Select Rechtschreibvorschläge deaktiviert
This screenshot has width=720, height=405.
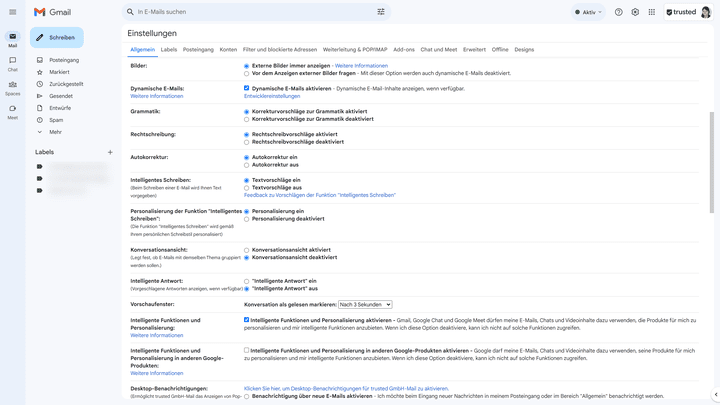point(247,142)
